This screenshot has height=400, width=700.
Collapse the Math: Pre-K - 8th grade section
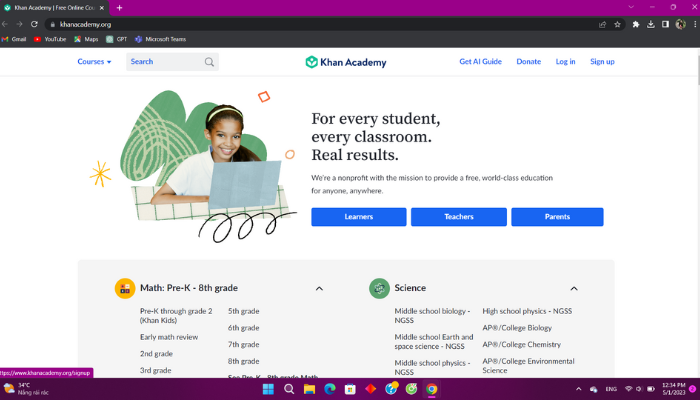point(319,288)
